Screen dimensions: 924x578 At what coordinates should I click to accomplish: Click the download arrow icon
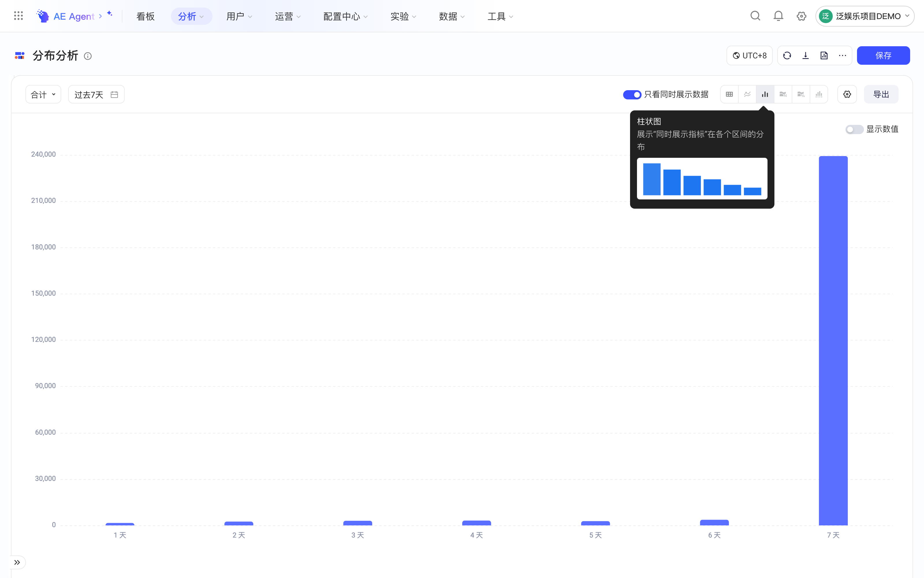click(805, 55)
